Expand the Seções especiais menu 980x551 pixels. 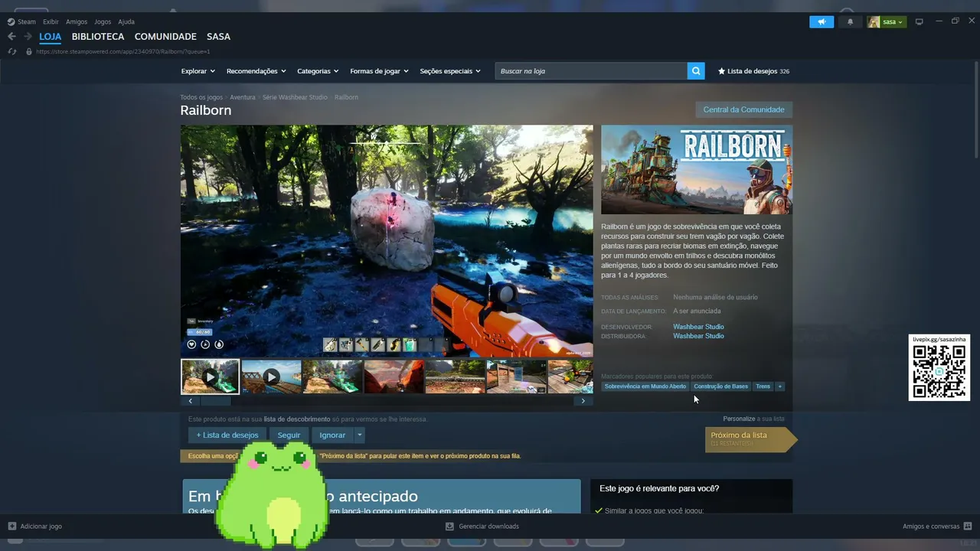pyautogui.click(x=450, y=71)
